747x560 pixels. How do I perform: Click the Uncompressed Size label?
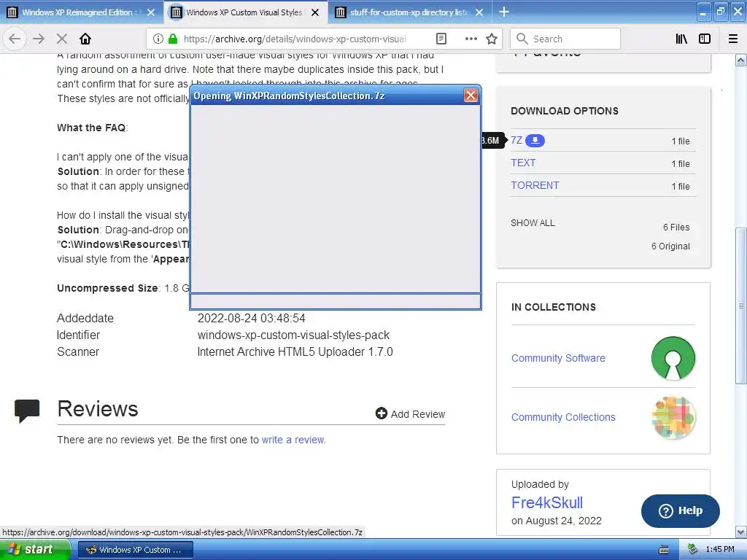pos(108,288)
